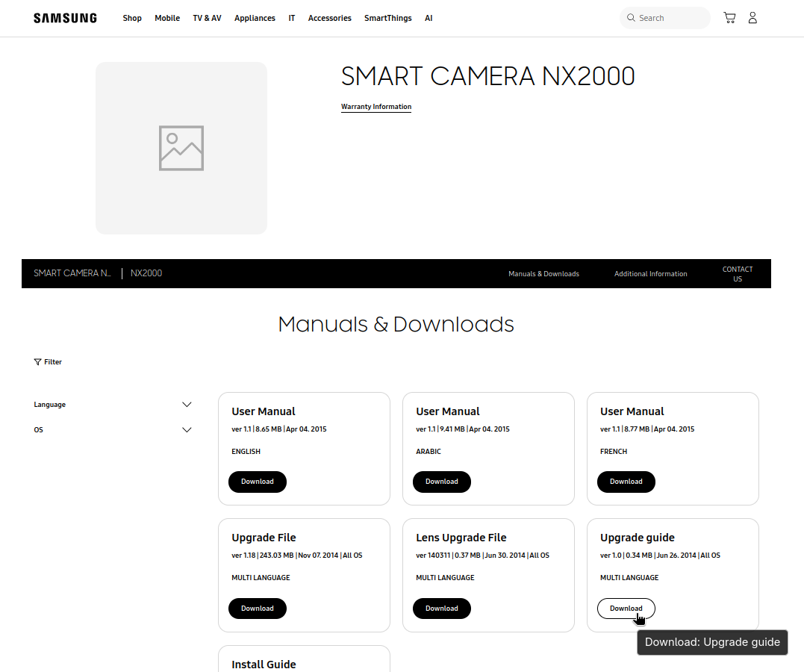Image resolution: width=804 pixels, height=672 pixels.
Task: Open the Shop menu
Action: [x=132, y=18]
